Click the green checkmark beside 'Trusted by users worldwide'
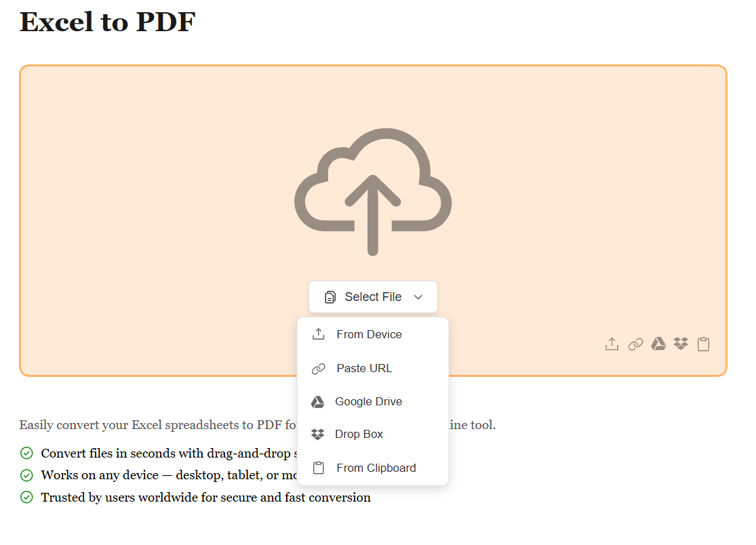The height and width of the screenshot is (545, 756). point(26,498)
